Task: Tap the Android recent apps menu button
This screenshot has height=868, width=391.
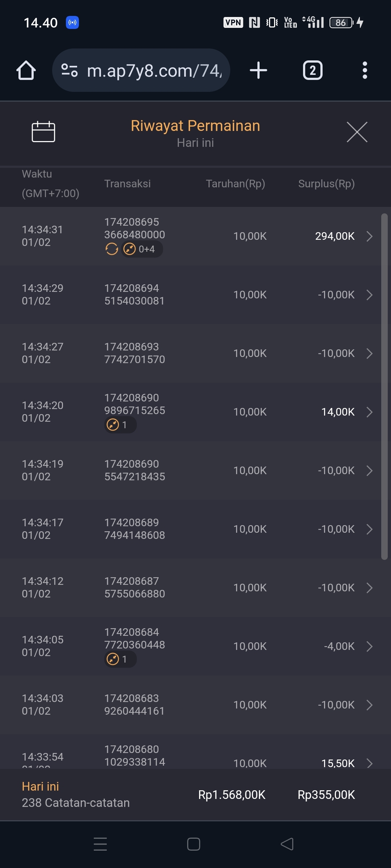Action: (x=100, y=844)
